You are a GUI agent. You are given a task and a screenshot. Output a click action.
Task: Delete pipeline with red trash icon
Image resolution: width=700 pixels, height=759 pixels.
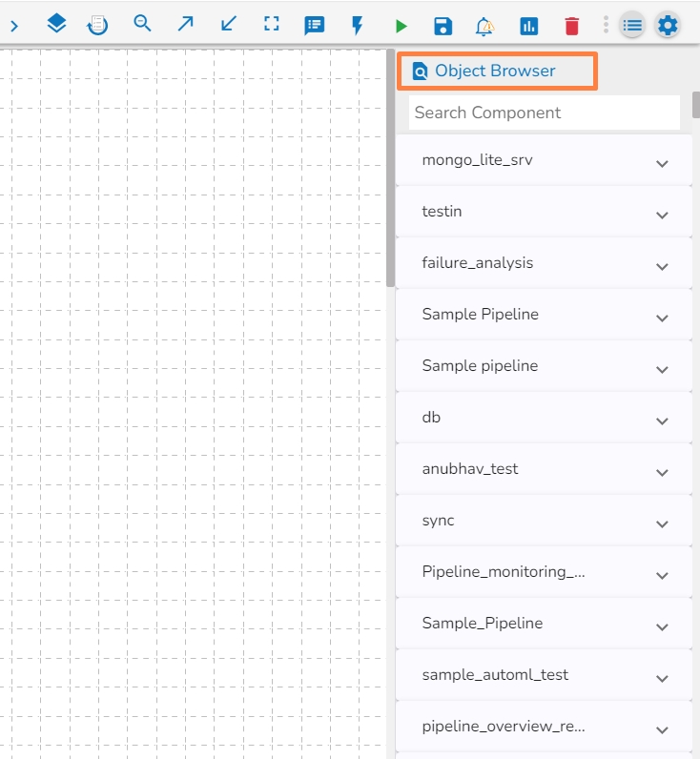pyautogui.click(x=571, y=26)
